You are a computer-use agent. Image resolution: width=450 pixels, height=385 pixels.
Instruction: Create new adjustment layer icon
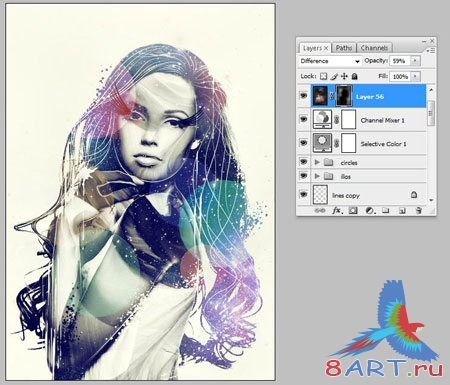click(x=370, y=211)
